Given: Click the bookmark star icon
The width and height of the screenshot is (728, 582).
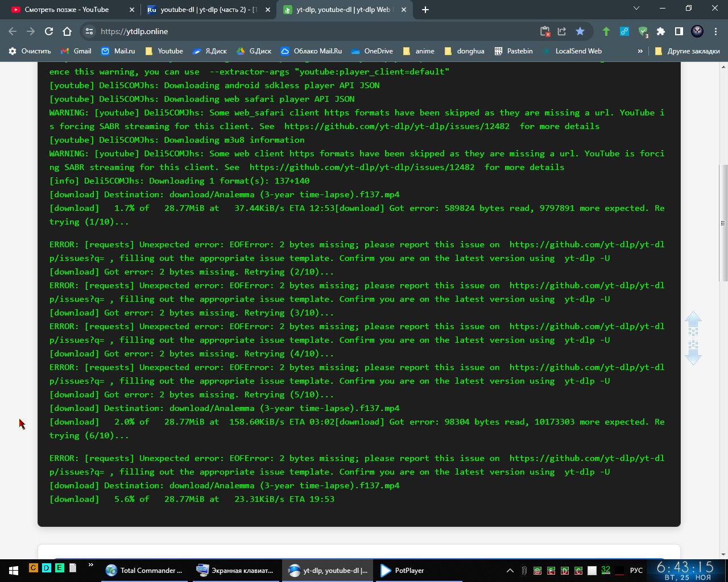Looking at the screenshot, I should click(x=580, y=31).
